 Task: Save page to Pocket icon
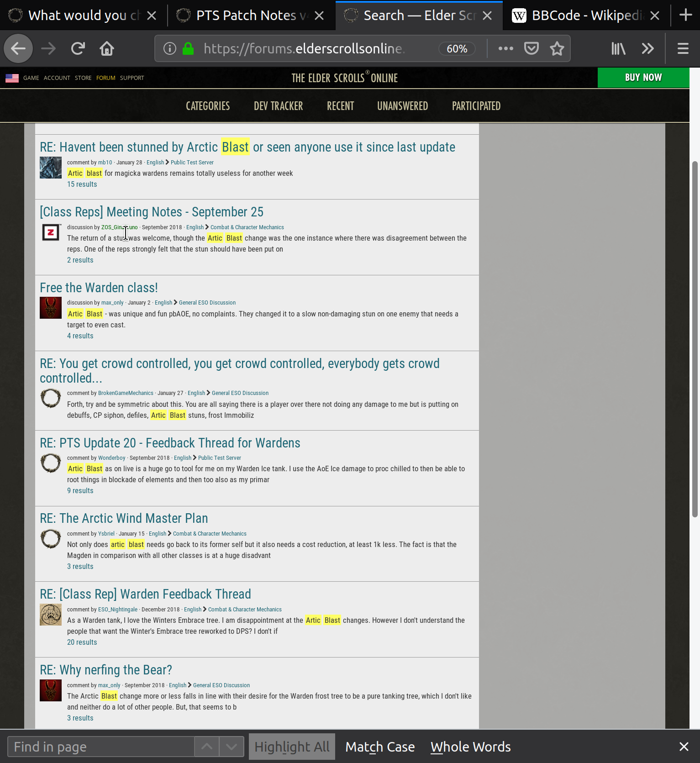[x=532, y=48]
